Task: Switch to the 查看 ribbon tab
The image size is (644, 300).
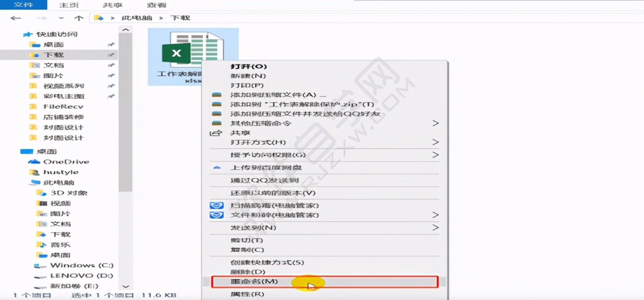Action: [x=157, y=5]
